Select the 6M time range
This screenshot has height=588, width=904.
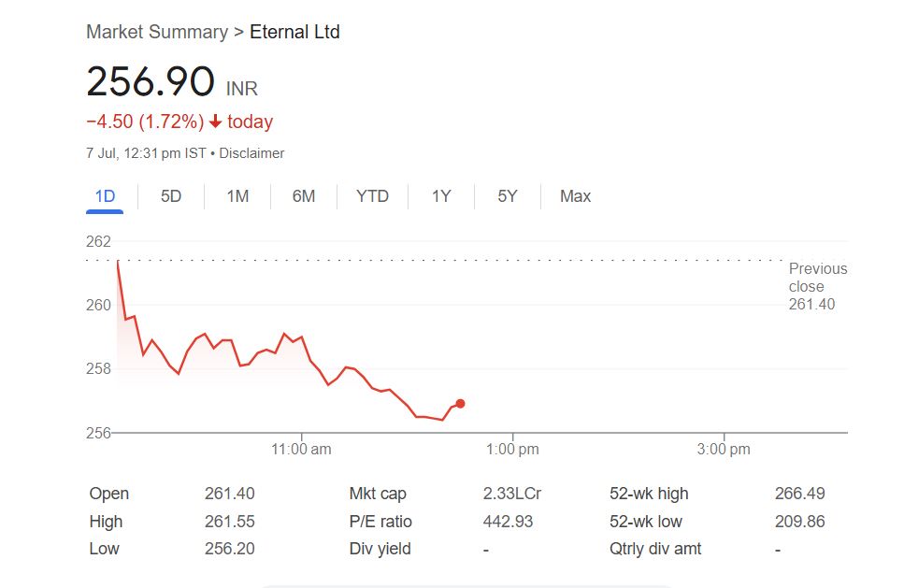click(303, 196)
